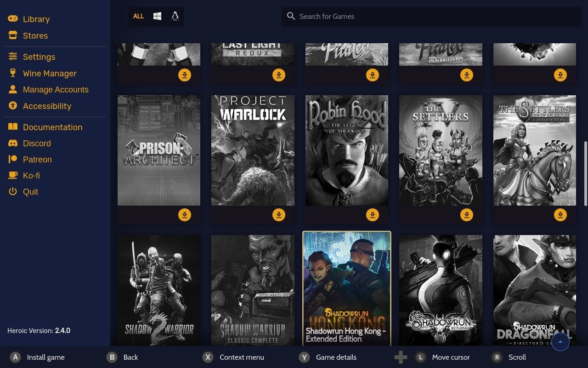The height and width of the screenshot is (368, 588).
Task: Click the Manage Accounts person icon
Action: [x=12, y=89]
